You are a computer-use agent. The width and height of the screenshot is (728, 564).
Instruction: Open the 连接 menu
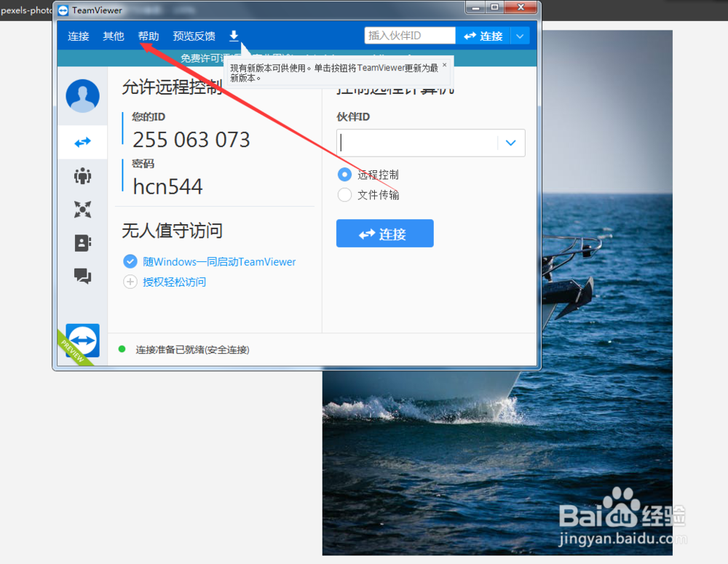click(x=78, y=36)
